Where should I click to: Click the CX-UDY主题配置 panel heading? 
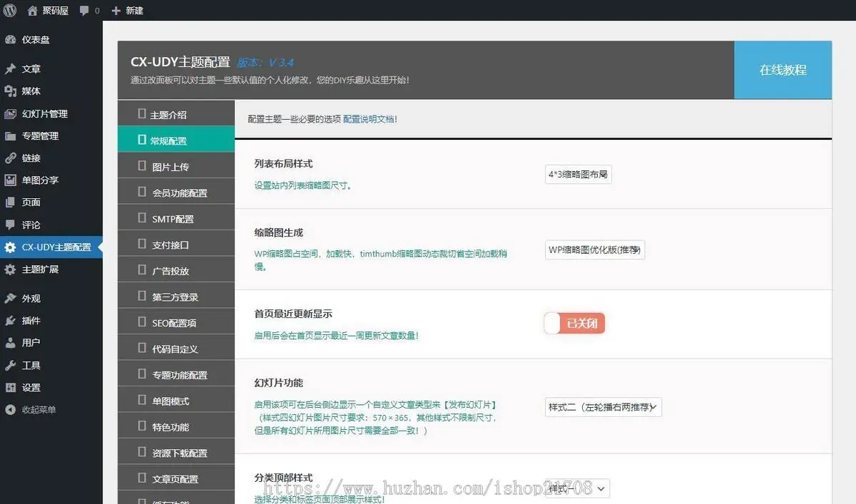[180, 62]
